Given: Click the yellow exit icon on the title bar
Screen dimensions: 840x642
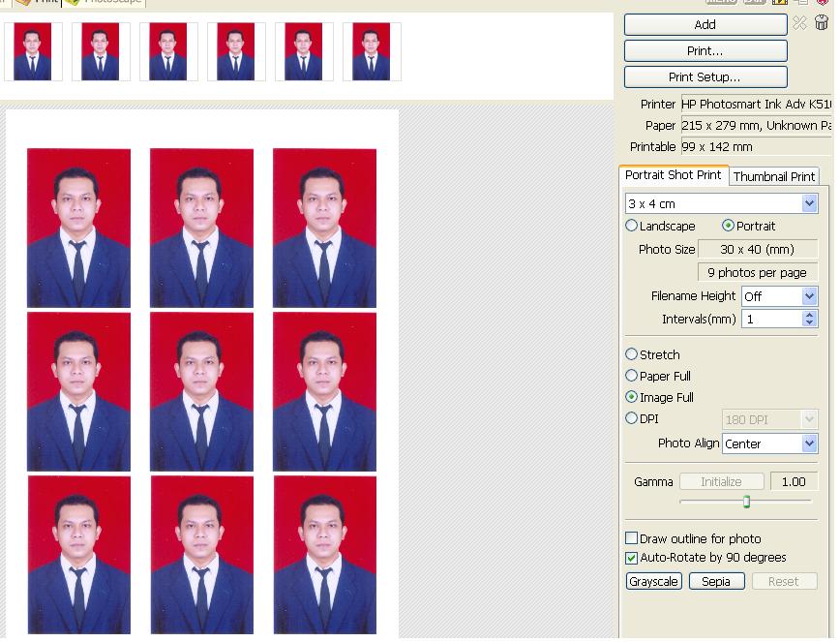Looking at the screenshot, I should 780,3.
